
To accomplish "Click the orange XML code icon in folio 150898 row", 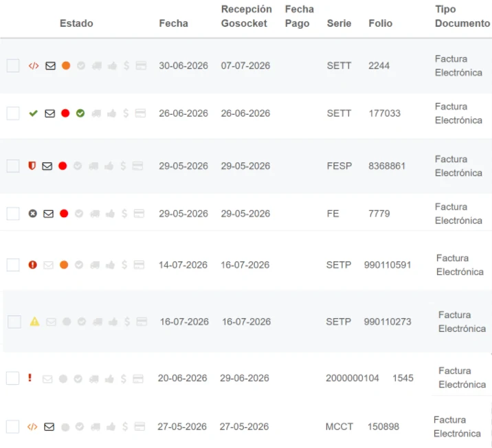I will tap(32, 427).
